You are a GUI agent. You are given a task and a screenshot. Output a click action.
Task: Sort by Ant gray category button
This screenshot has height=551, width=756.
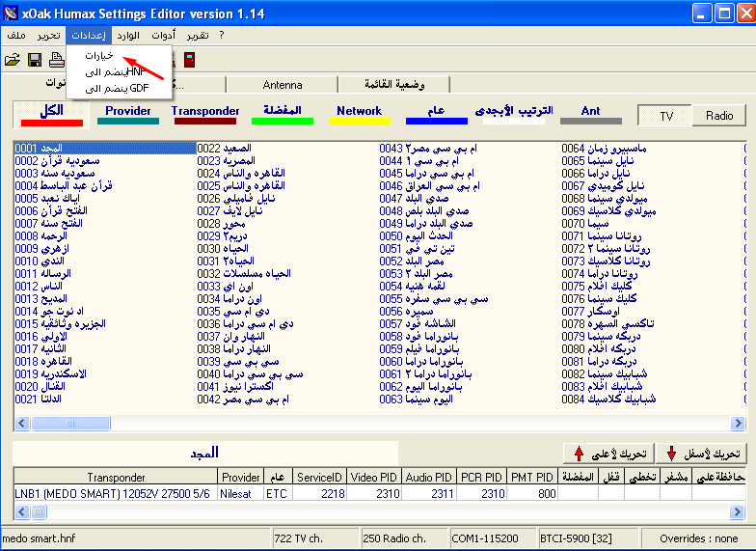point(590,114)
